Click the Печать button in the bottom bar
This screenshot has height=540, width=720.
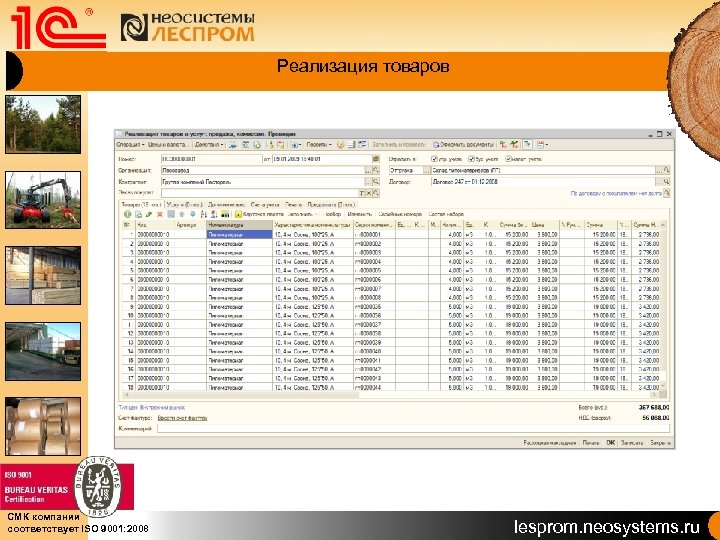pos(591,443)
